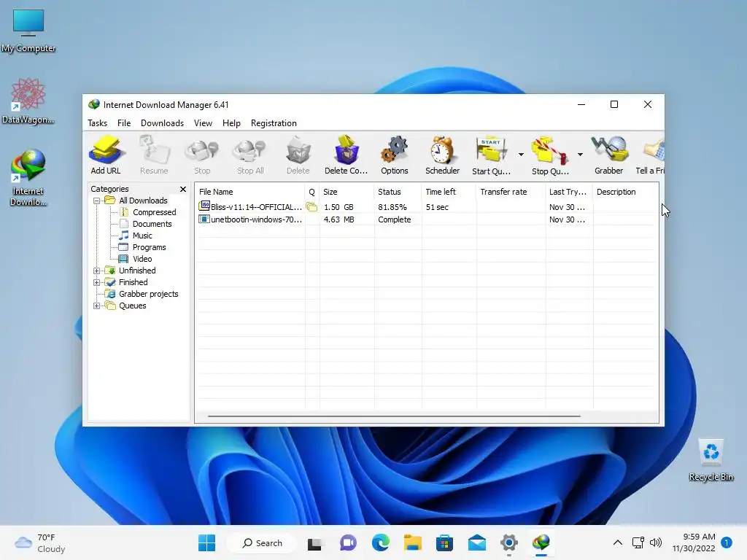The width and height of the screenshot is (747, 560).
Task: Open the DataWagon desktop shortcut
Action: (x=28, y=101)
